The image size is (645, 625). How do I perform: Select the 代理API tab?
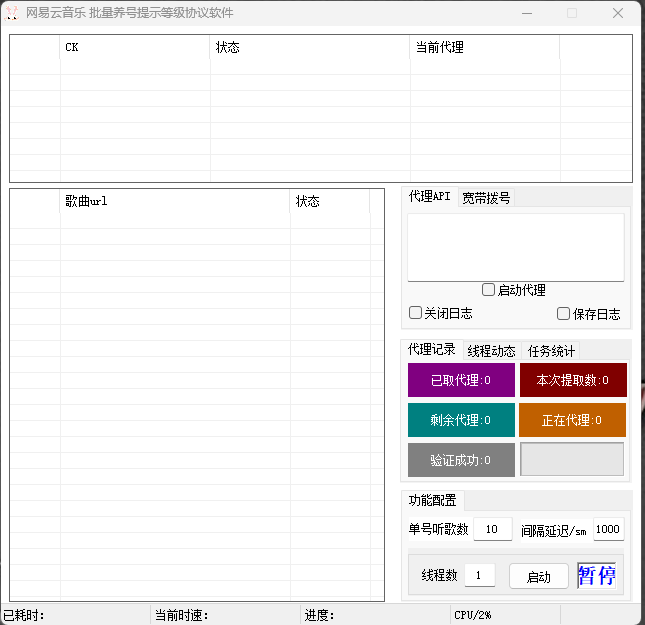tap(430, 197)
